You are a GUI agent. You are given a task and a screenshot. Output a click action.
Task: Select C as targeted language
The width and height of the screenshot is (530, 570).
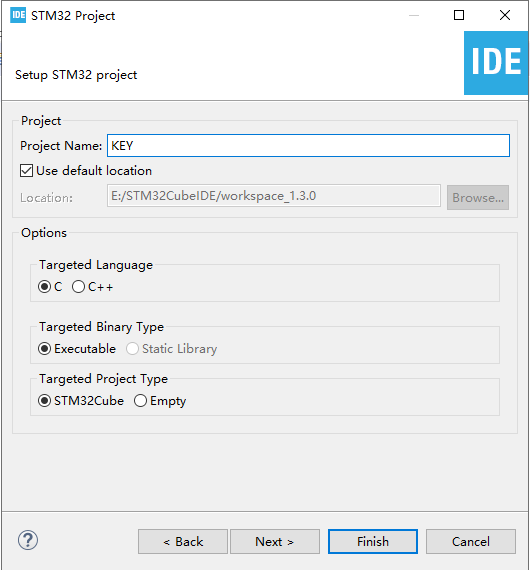click(44, 287)
